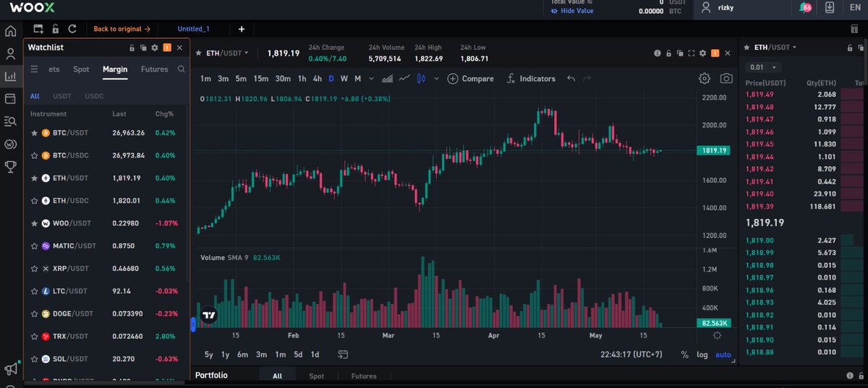Open the Watchlist hamburger menu
The image size is (868, 388).
coord(34,69)
